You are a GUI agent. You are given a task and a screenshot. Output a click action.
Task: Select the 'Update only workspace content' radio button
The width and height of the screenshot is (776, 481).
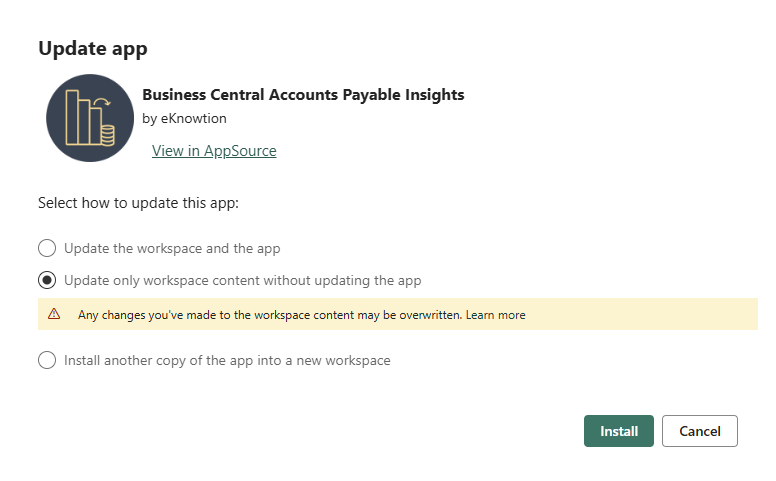pyautogui.click(x=47, y=280)
